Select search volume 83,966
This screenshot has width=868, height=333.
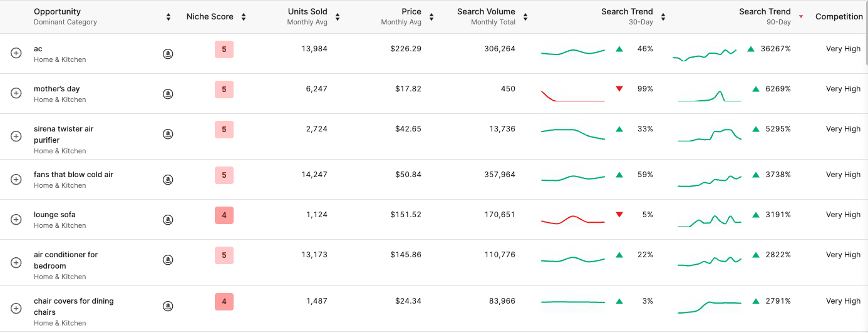(502, 301)
